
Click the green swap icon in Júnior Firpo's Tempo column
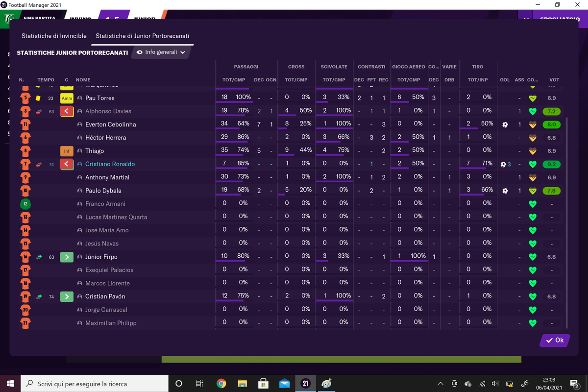(39, 257)
